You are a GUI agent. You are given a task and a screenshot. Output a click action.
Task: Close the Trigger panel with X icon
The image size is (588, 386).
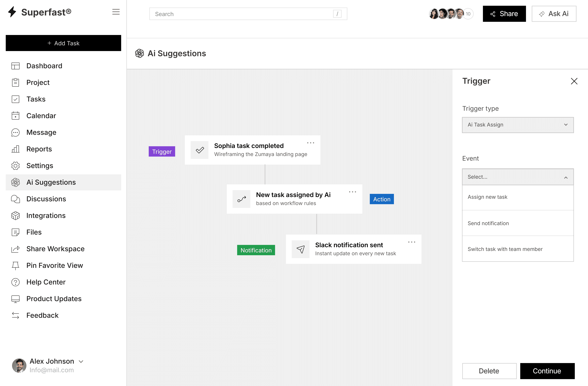pos(574,81)
